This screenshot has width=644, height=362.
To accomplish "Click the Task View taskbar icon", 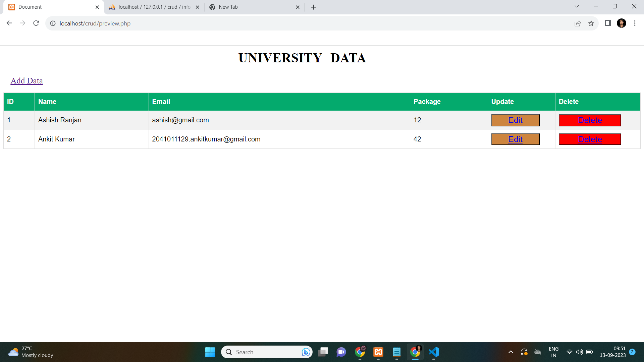I will [x=323, y=352].
